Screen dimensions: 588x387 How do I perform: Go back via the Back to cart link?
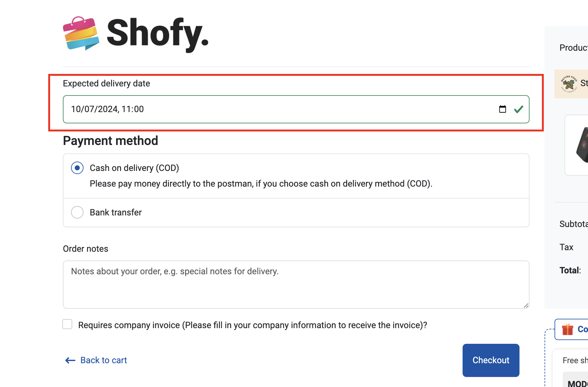[x=104, y=360]
